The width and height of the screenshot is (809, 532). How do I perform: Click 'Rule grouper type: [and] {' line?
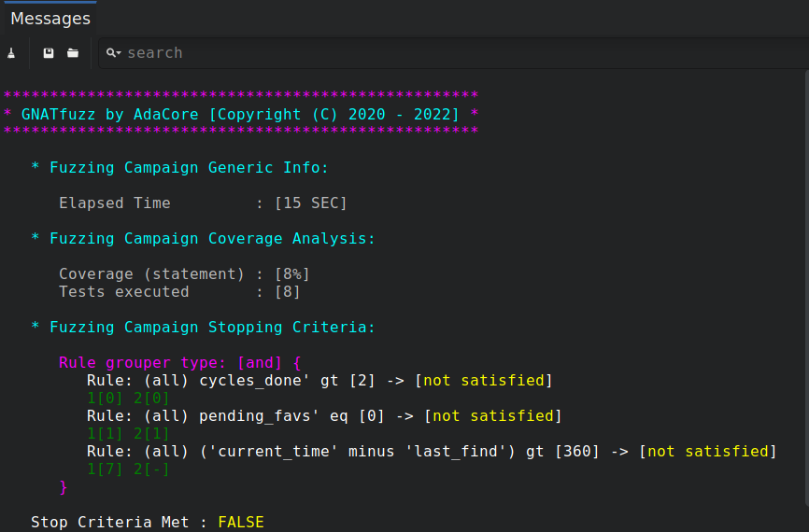point(180,362)
